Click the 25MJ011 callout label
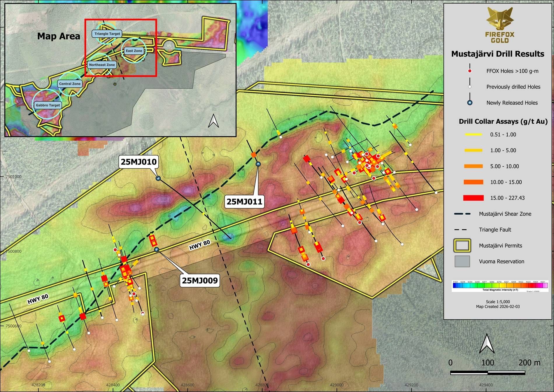The height and width of the screenshot is (392, 554). point(244,202)
